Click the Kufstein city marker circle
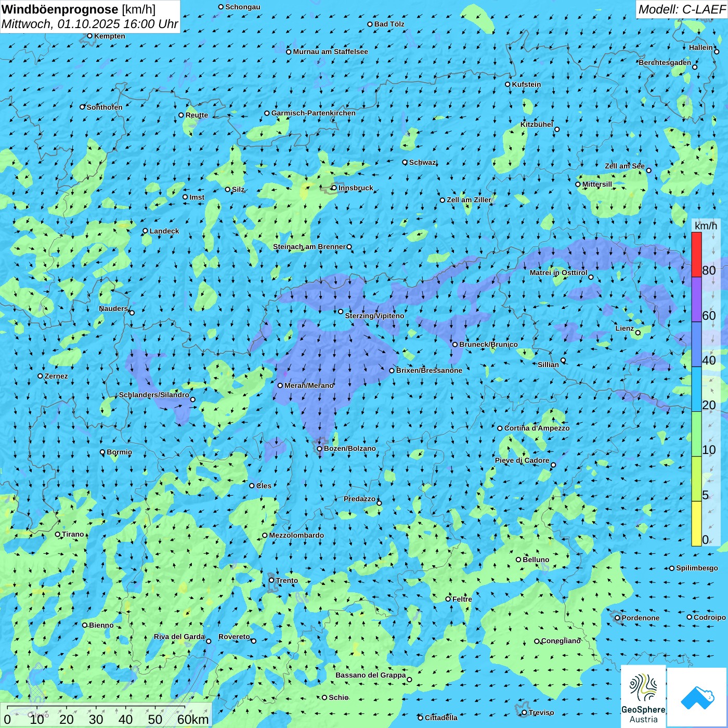Viewport: 728px width, 728px height. [508, 84]
